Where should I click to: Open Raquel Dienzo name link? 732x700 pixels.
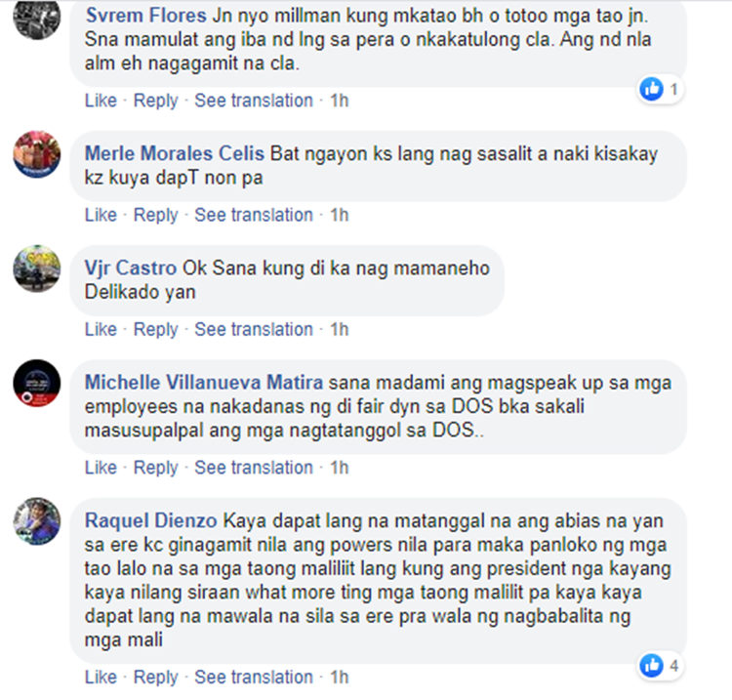tap(150, 520)
